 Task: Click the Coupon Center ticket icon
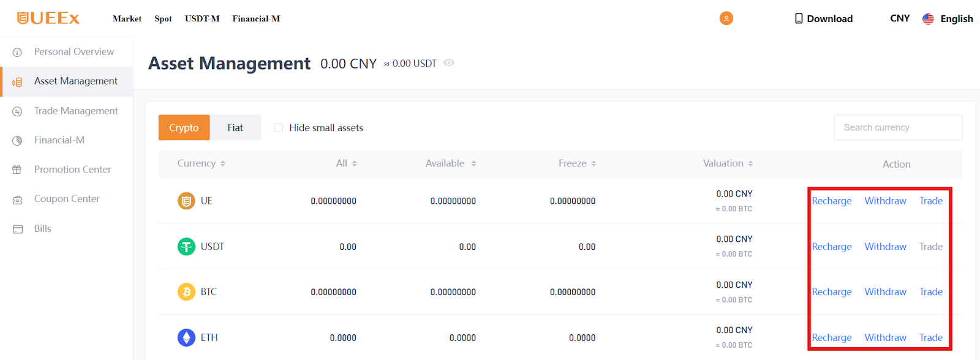tap(17, 200)
